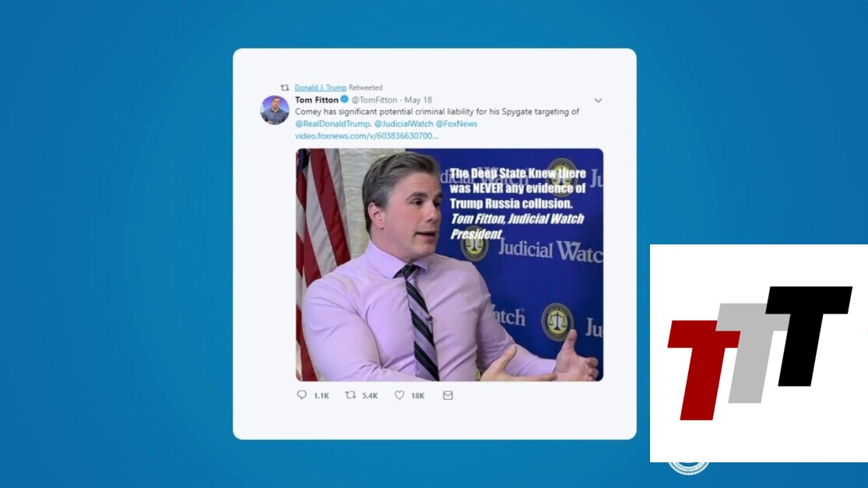Click the Tom Fitton display name
This screenshot has height=488, width=868.
(317, 100)
